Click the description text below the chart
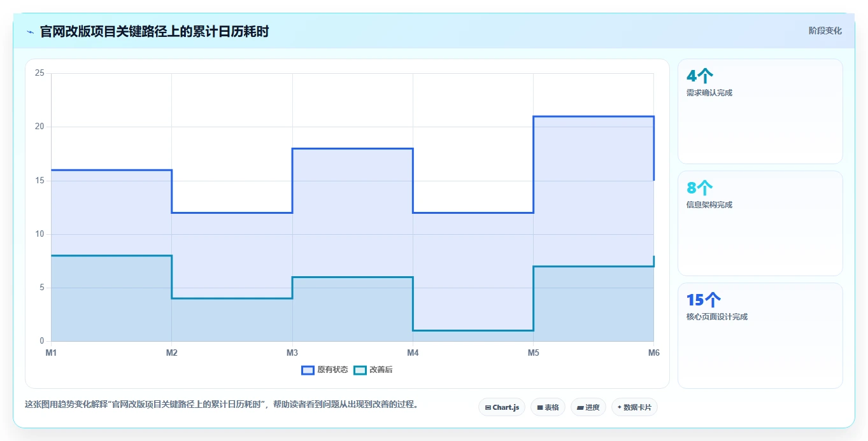Viewport: 868px width, 441px height. [222, 404]
